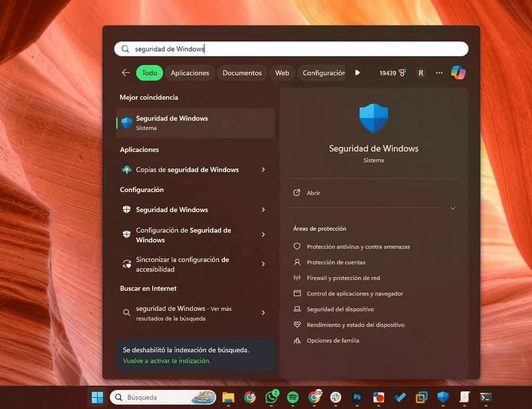Open first Chrome icon next to File Explorer
The image size is (532, 409).
250,397
